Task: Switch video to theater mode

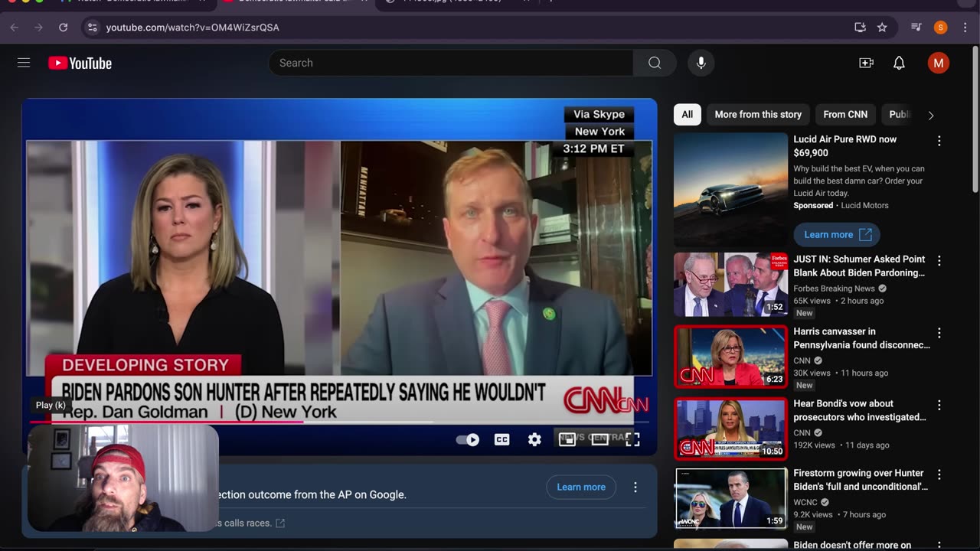Action: coord(599,439)
